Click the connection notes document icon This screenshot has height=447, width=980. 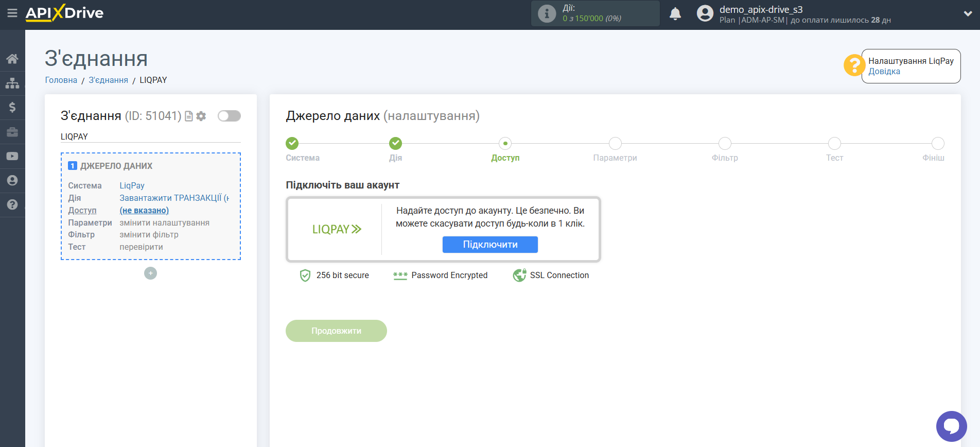click(189, 116)
